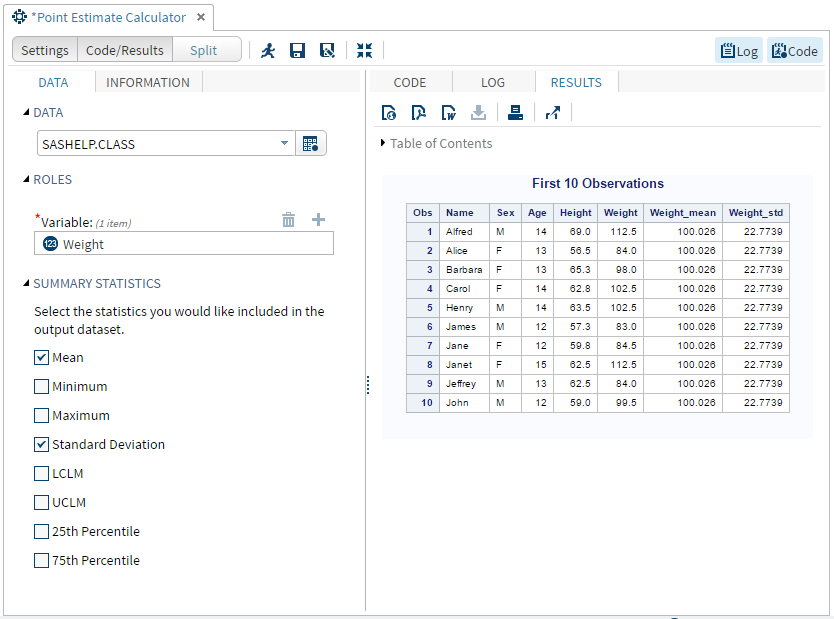The image size is (834, 619).
Task: Remove the variable using the trash icon
Action: click(x=288, y=220)
